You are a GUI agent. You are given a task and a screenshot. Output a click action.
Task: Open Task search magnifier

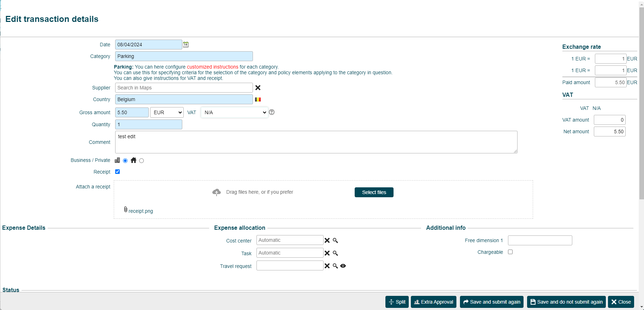point(335,253)
